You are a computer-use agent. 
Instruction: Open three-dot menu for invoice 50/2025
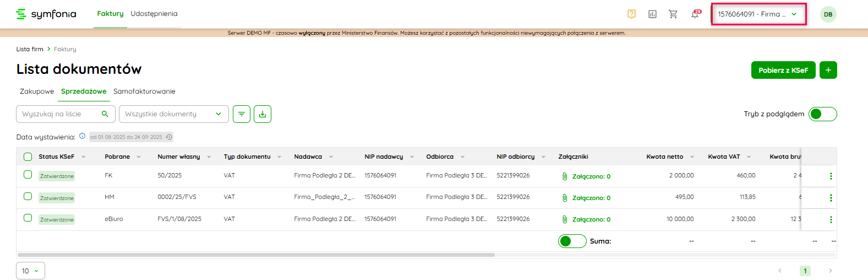pyautogui.click(x=831, y=176)
